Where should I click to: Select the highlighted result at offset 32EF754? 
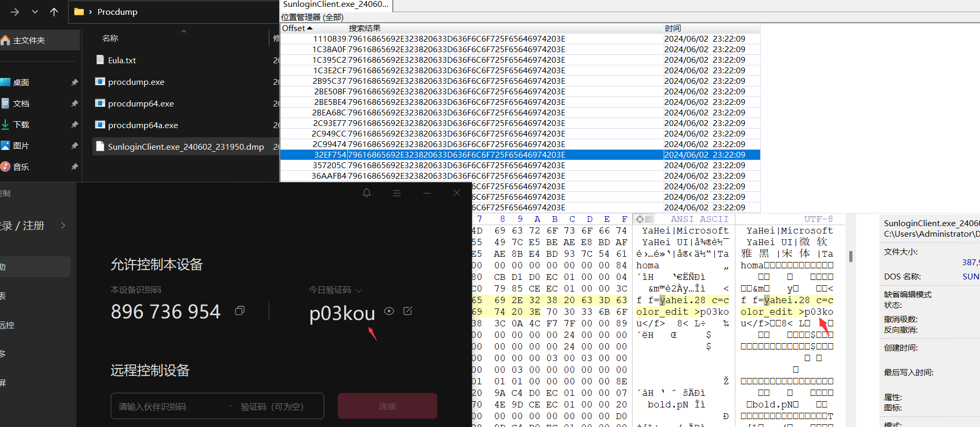point(520,154)
